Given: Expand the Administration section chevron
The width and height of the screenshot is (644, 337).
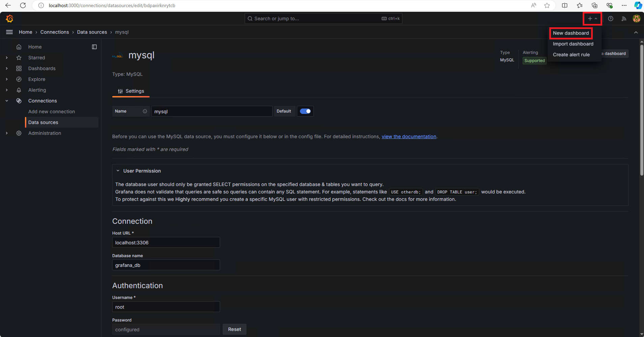Looking at the screenshot, I should tap(7, 133).
